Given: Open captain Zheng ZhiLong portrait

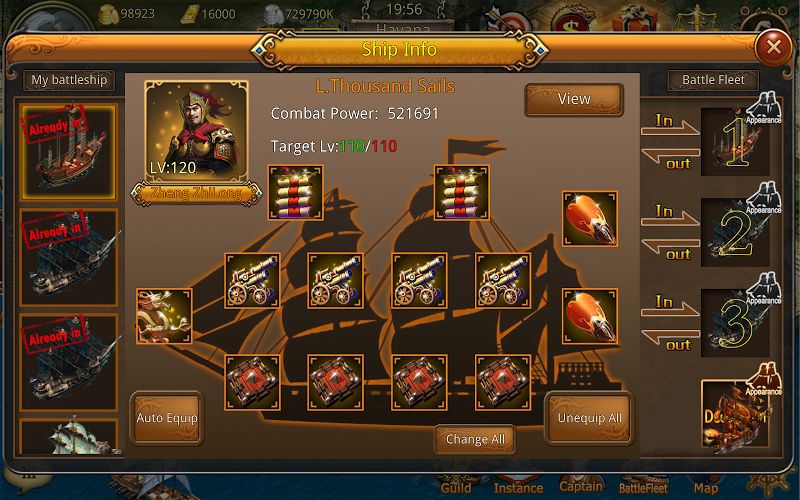Looking at the screenshot, I should (196, 132).
